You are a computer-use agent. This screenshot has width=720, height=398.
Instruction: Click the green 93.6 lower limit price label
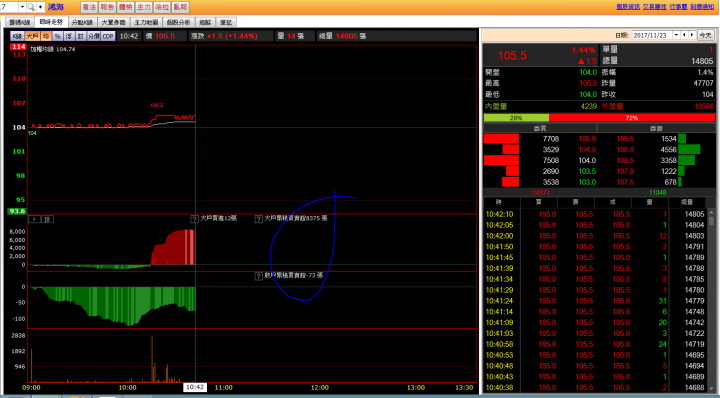coord(17,211)
